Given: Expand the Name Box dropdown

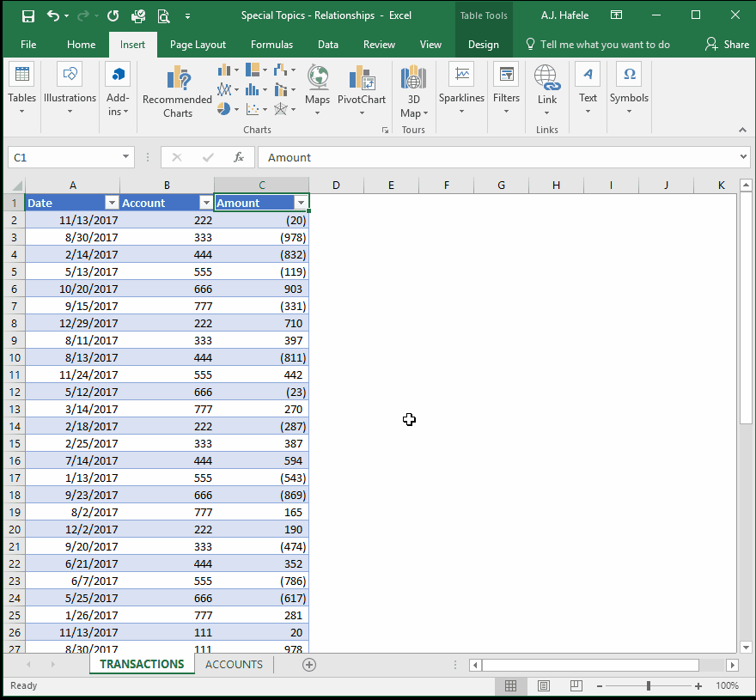Looking at the screenshot, I should click(x=125, y=156).
